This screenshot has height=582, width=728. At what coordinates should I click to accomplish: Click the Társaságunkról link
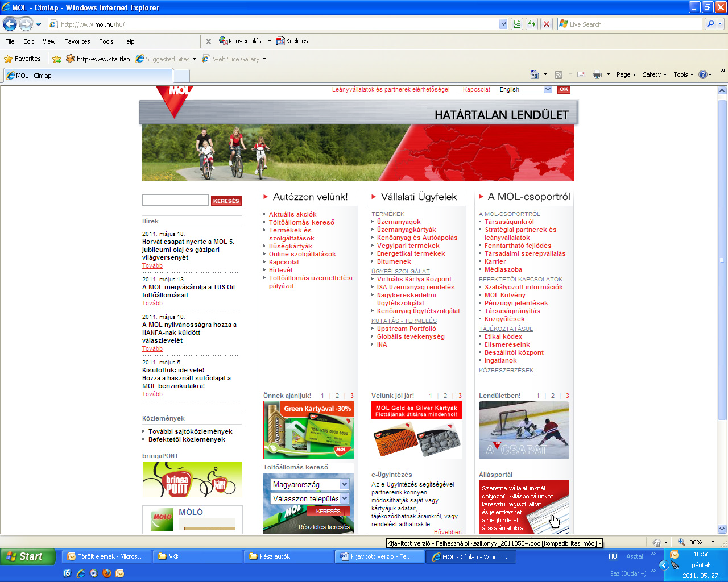coord(509,222)
